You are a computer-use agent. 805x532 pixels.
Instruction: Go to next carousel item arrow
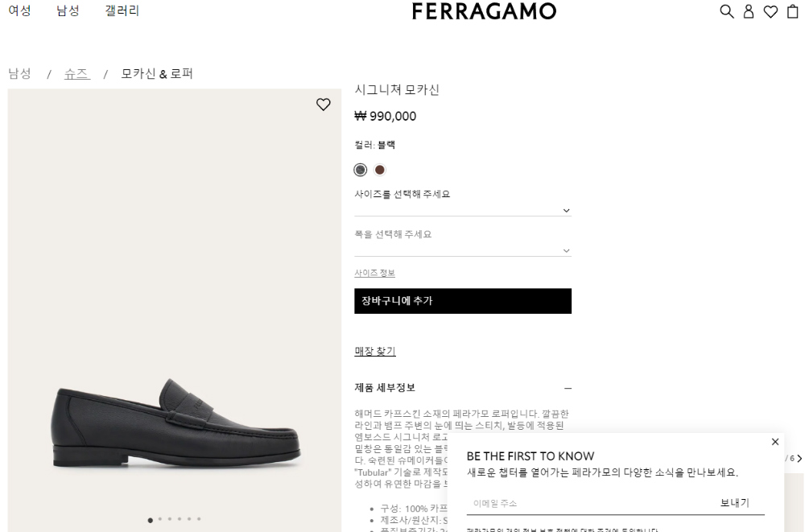tap(799, 459)
